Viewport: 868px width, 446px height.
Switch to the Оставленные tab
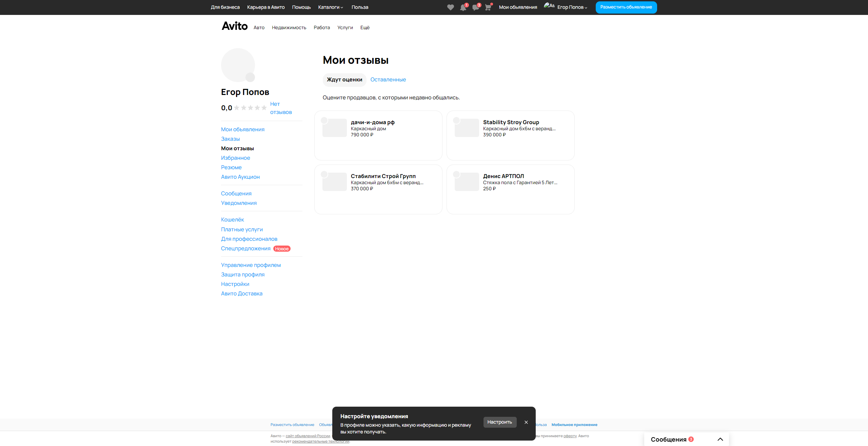[388, 80]
